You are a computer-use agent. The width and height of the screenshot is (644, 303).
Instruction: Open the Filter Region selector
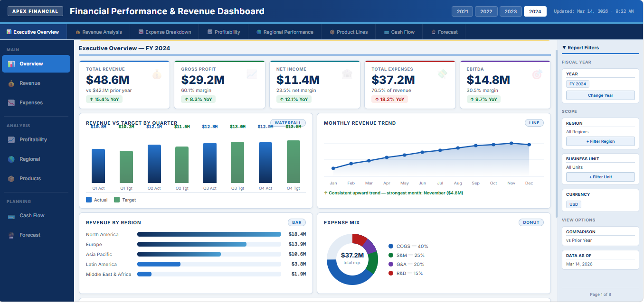[600, 141]
